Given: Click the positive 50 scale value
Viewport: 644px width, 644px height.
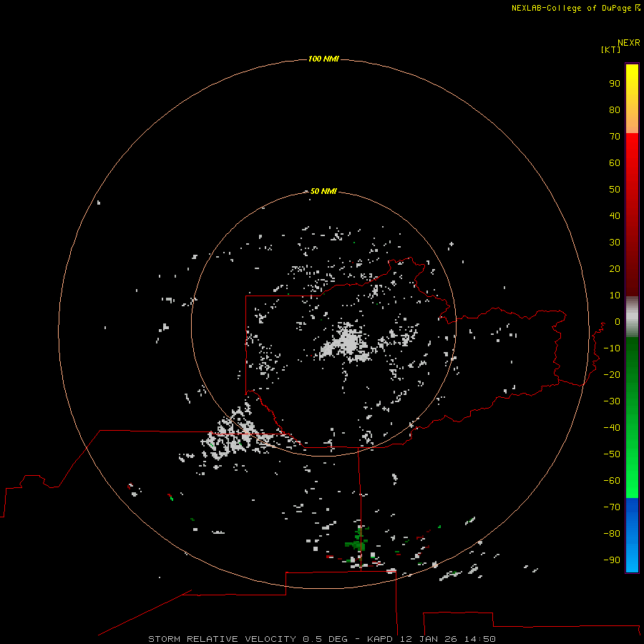Looking at the screenshot, I should (x=615, y=190).
